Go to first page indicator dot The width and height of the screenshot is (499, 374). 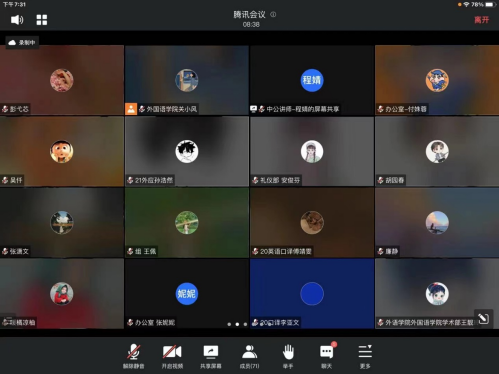(229, 324)
